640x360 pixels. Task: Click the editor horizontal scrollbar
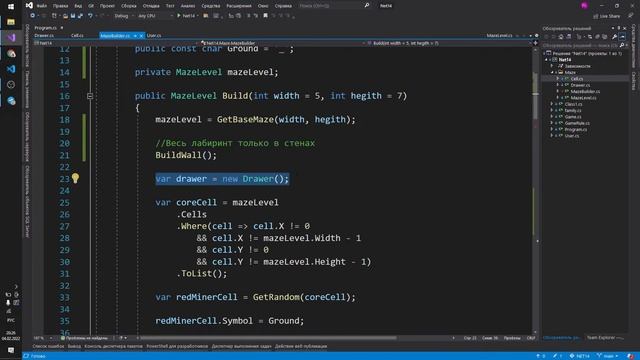(268, 338)
